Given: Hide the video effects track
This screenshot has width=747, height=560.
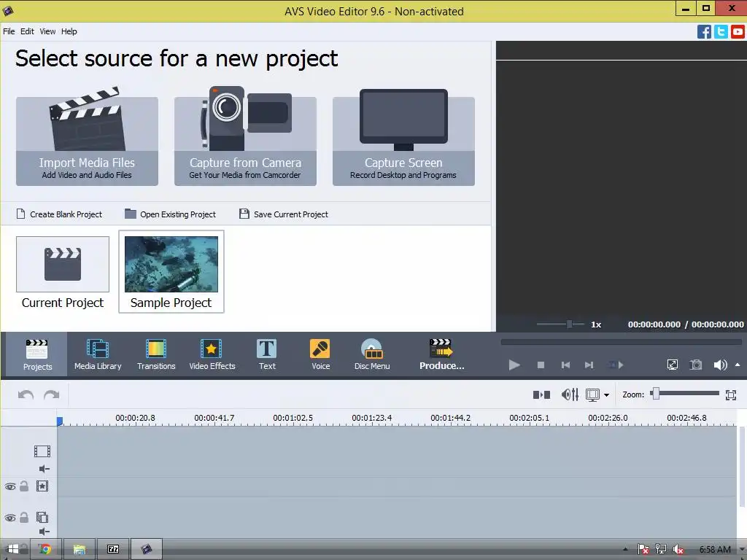Looking at the screenshot, I should (10, 486).
